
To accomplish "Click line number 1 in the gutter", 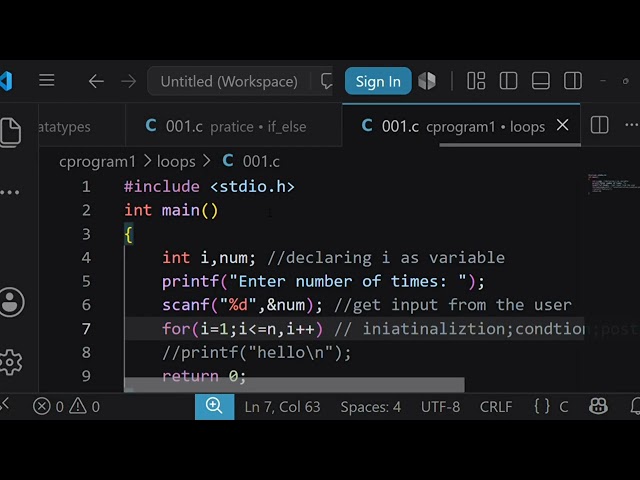I will (x=86, y=187).
